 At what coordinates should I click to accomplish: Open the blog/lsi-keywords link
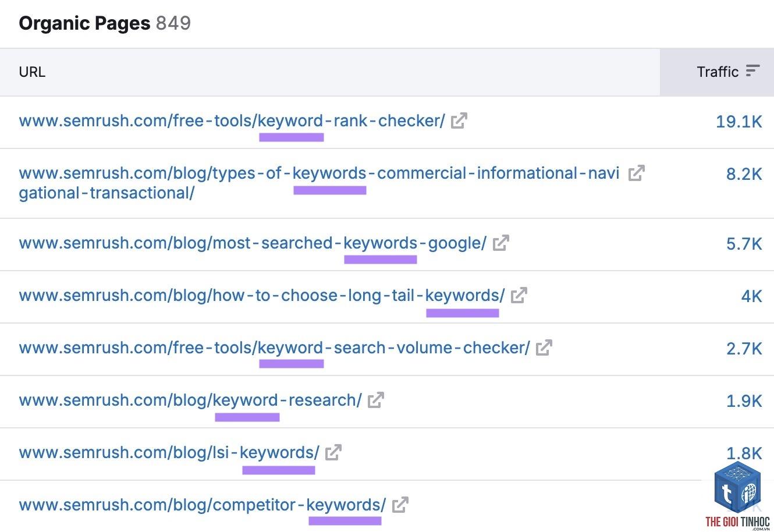169,453
